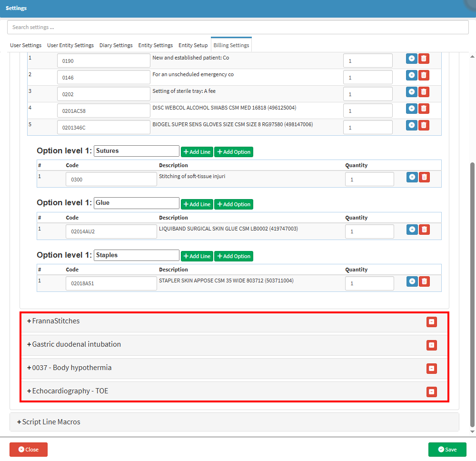The width and height of the screenshot is (476, 461).
Task: Delete the 0201AC58 alcohol swabs line
Action: 424,109
